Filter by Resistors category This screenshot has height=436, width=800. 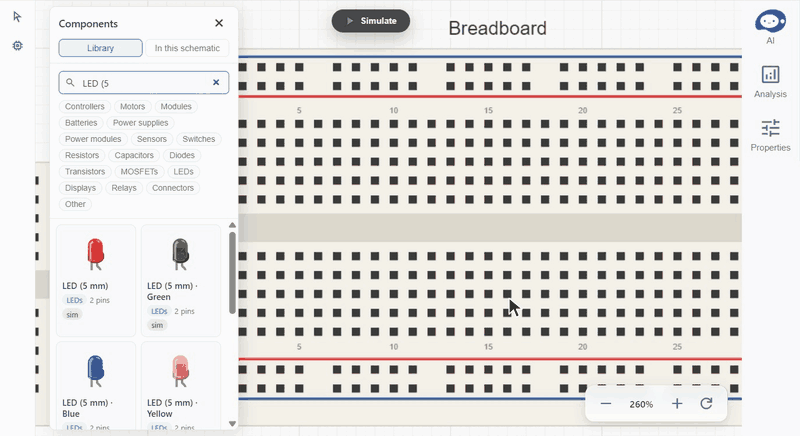click(82, 156)
